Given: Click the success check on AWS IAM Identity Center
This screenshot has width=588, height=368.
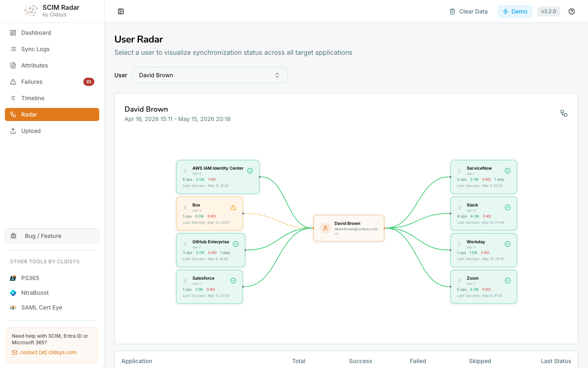Looking at the screenshot, I should [250, 171].
